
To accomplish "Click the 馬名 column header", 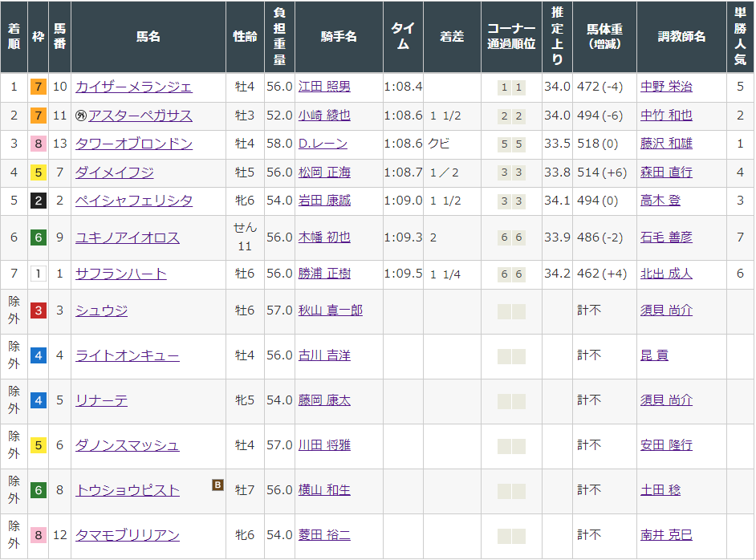I will [148, 37].
